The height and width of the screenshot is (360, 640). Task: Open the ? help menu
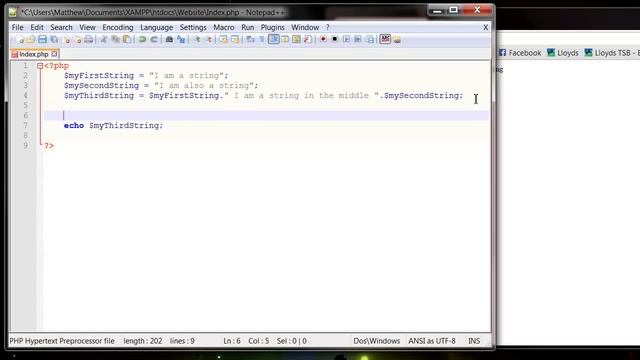(x=327, y=27)
